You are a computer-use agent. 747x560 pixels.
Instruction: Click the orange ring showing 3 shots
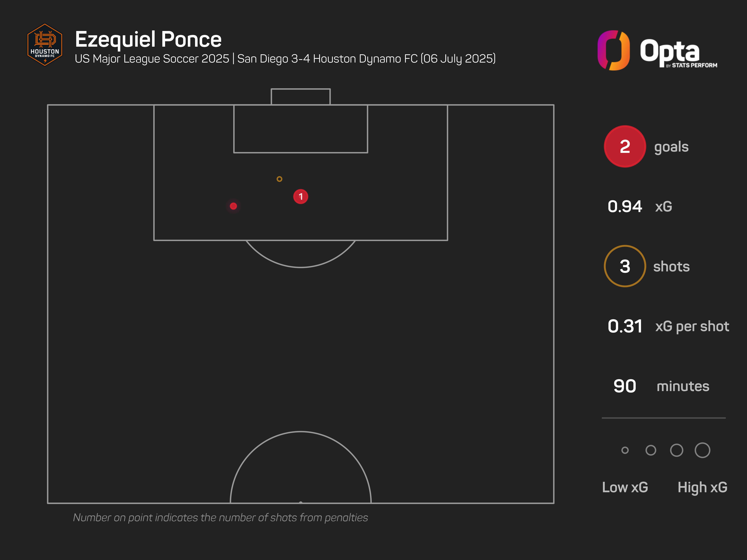coord(625,266)
